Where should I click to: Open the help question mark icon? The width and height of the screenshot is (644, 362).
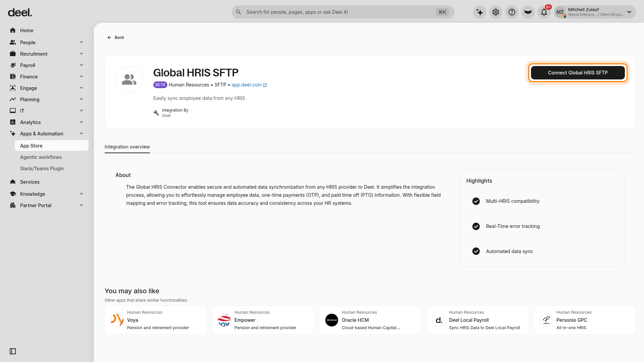tap(512, 12)
